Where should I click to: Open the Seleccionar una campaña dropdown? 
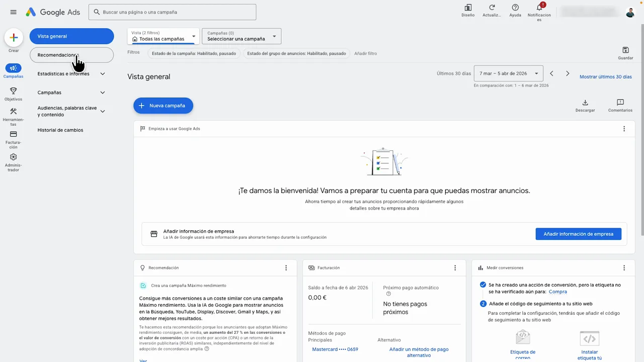[242, 36]
